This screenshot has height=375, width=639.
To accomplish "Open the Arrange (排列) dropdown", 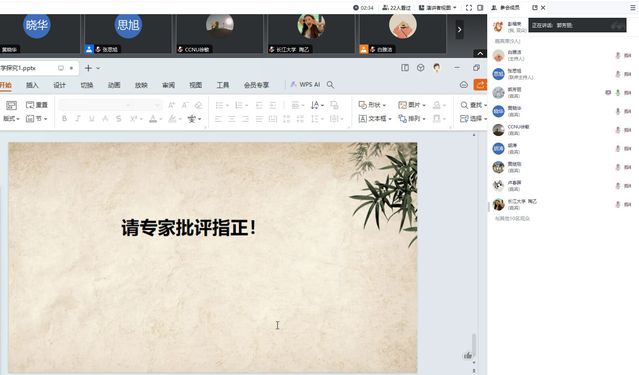I will pos(412,119).
